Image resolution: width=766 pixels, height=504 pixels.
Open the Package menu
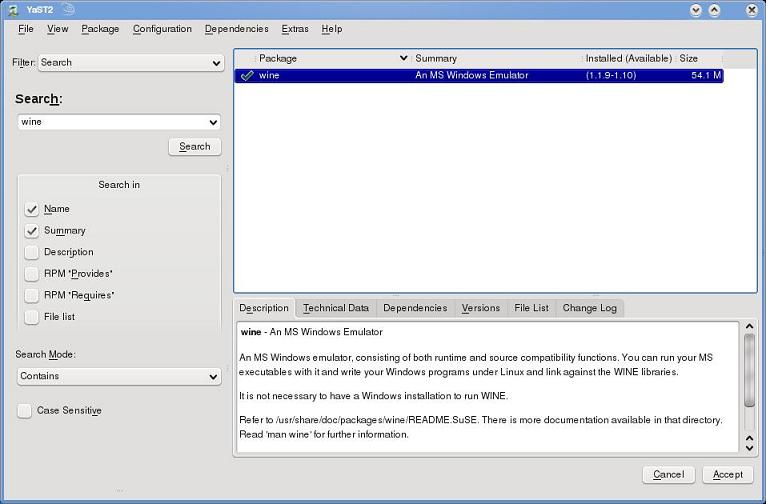(x=100, y=29)
